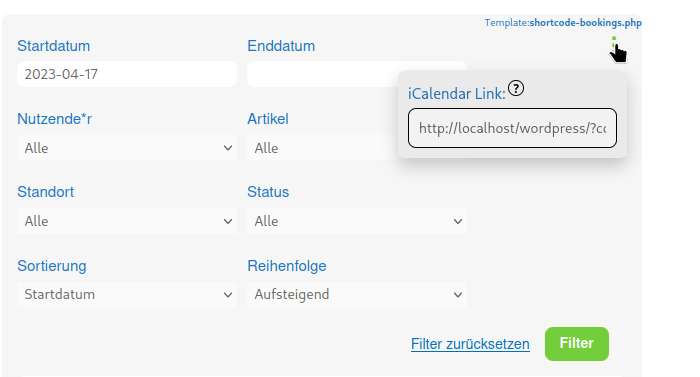Click the green three-dot menu icon
Screen dimensions: 700x377
614,41
